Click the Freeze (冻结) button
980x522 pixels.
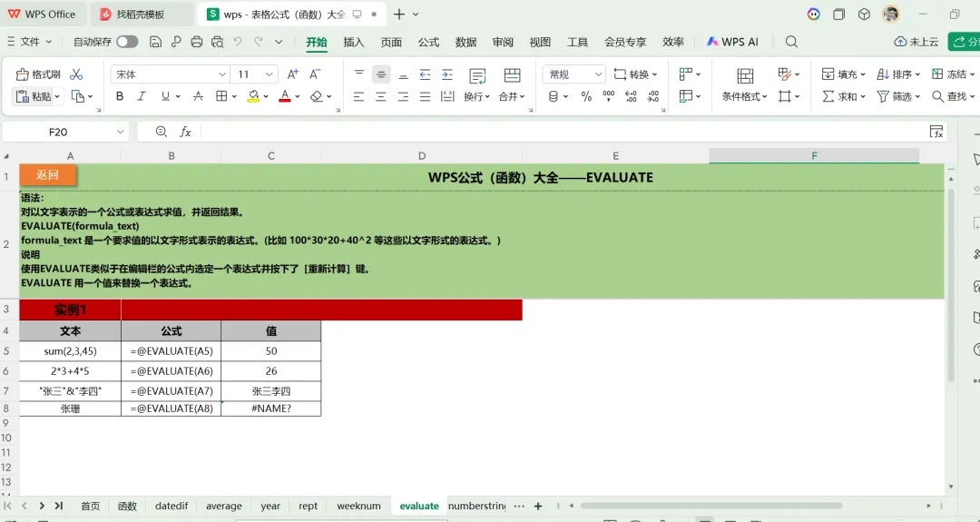[953, 74]
